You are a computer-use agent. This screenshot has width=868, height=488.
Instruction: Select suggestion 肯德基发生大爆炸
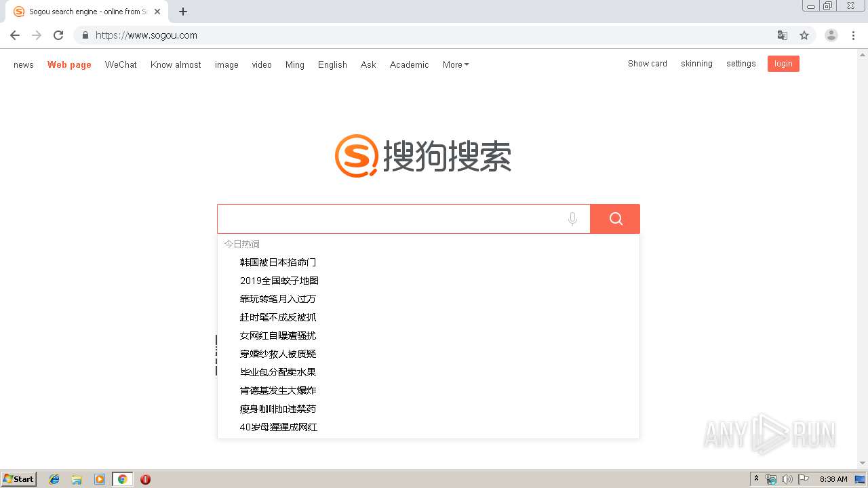(278, 390)
